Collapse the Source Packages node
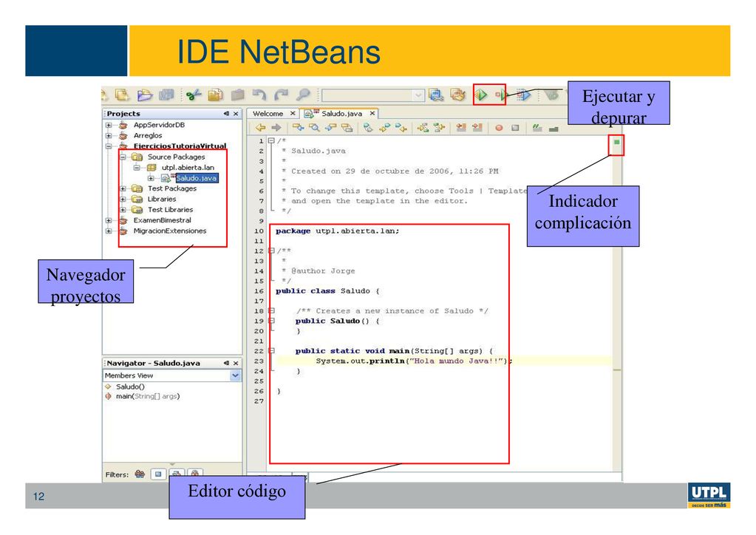The image size is (756, 535). click(x=123, y=157)
